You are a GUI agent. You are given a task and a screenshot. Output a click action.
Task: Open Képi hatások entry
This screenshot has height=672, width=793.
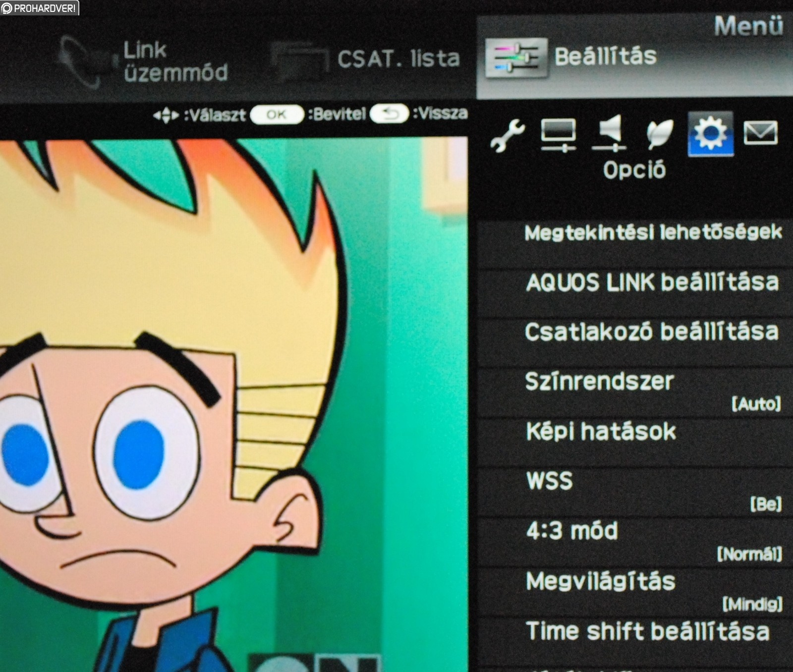coord(634,442)
